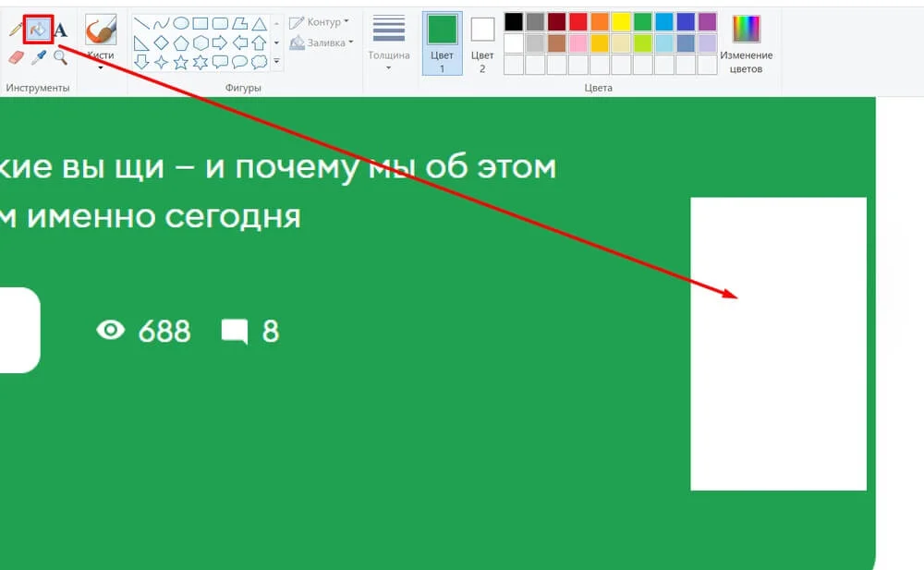Select the Triangle shape
The height and width of the screenshot is (570, 924).
point(260,24)
